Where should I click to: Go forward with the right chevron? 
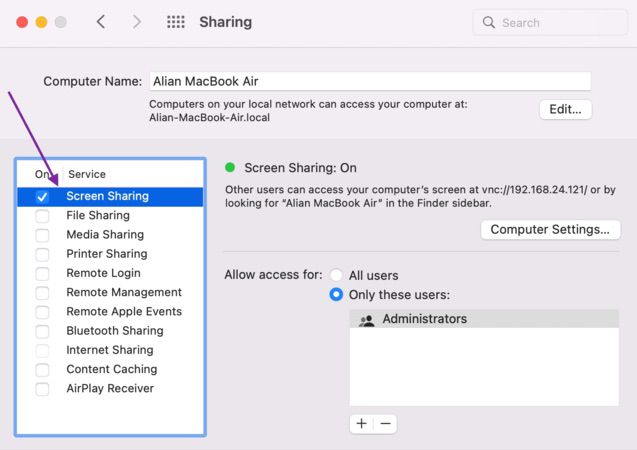click(x=137, y=22)
